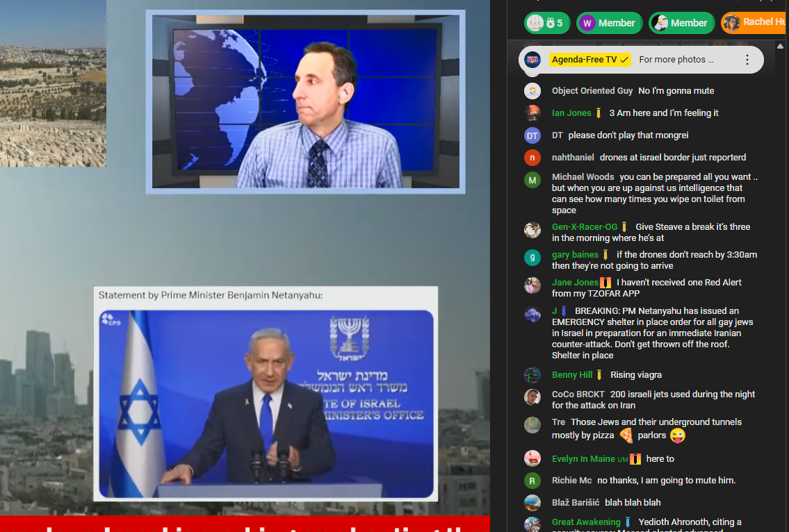Click Benny Hill avatar
Image resolution: width=789 pixels, height=532 pixels.
click(532, 375)
